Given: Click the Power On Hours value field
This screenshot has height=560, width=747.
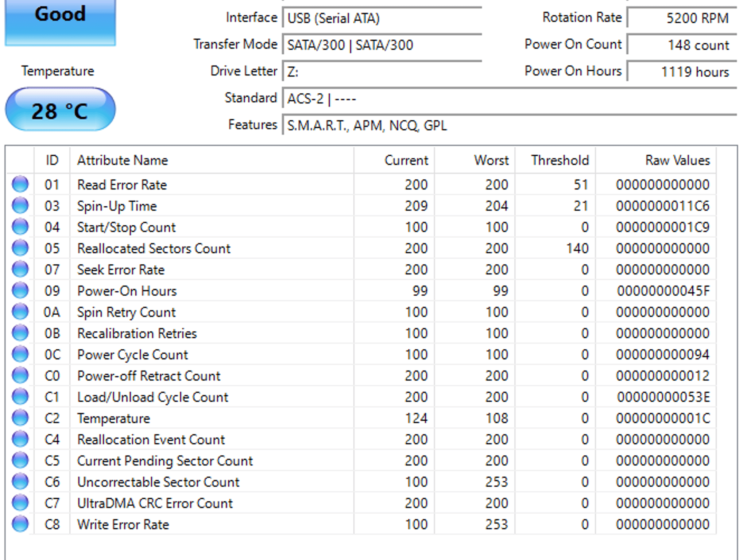Looking at the screenshot, I should (682, 71).
